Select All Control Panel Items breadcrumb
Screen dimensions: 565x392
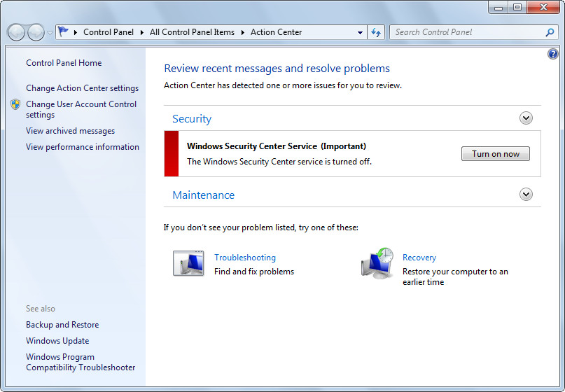[x=192, y=32]
